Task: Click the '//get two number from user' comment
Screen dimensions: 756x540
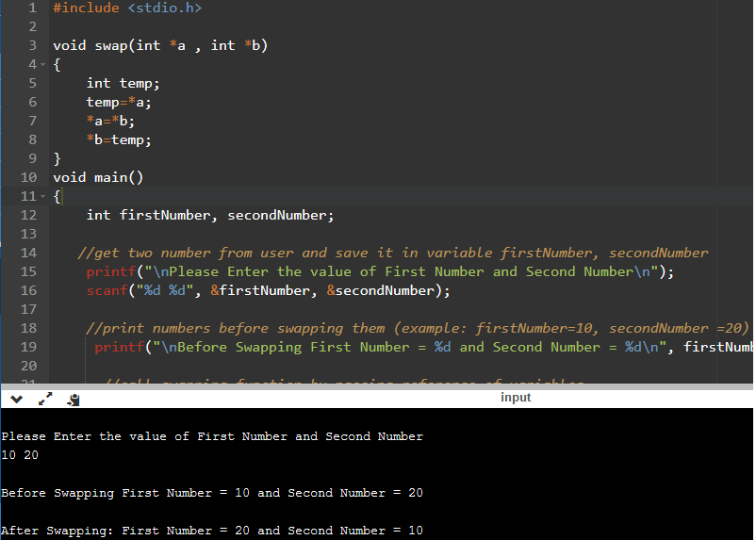Action: click(x=392, y=253)
